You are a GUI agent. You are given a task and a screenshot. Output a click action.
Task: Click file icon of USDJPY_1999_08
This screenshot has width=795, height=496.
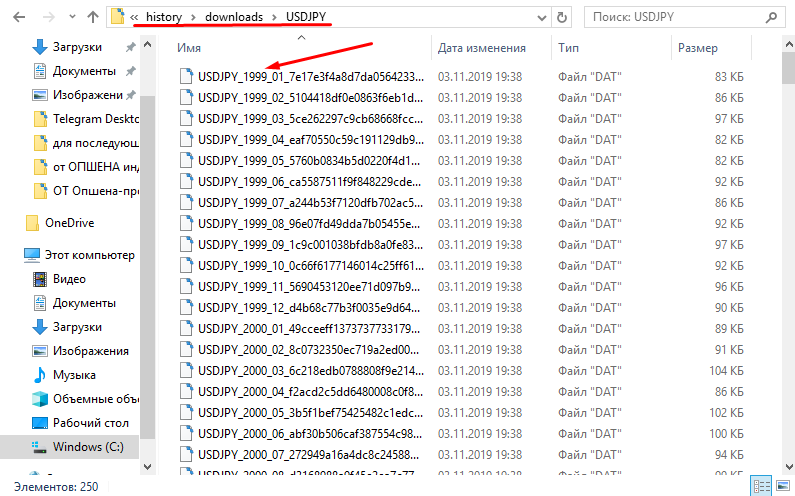tap(187, 224)
